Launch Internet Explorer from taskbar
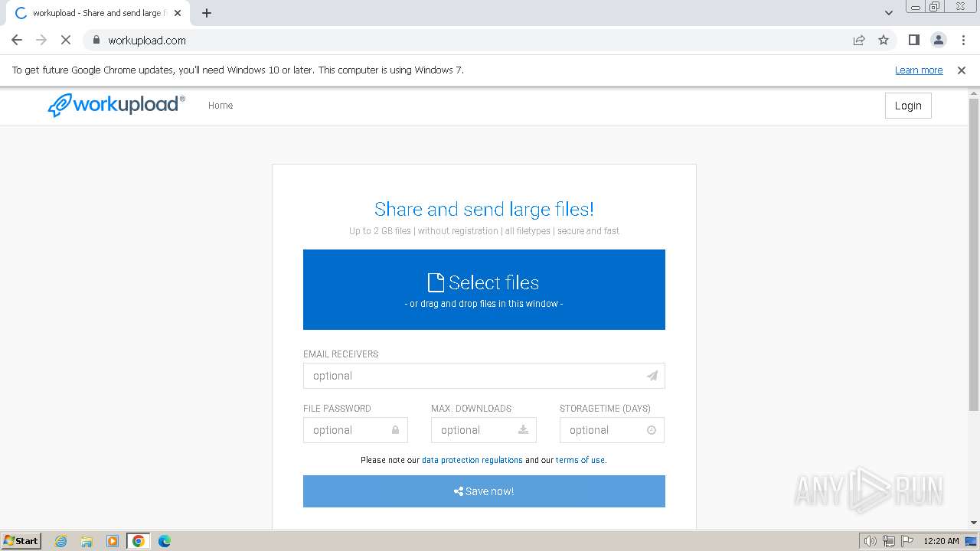980x551 pixels. [x=60, y=541]
